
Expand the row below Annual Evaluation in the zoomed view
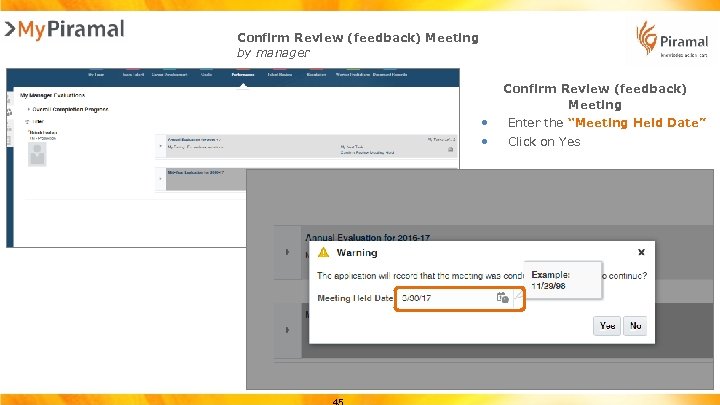coord(287,330)
